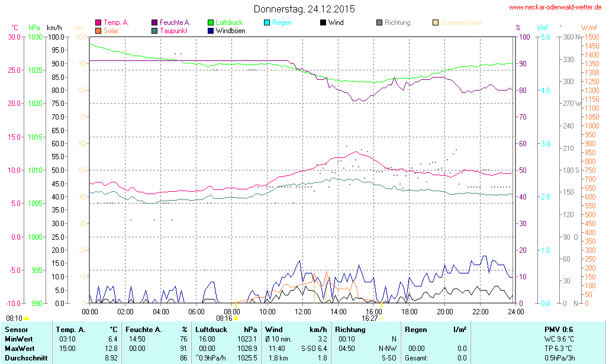Click the sunset marker at 16:27
Viewport: 606px width, 364px height.
click(381, 318)
